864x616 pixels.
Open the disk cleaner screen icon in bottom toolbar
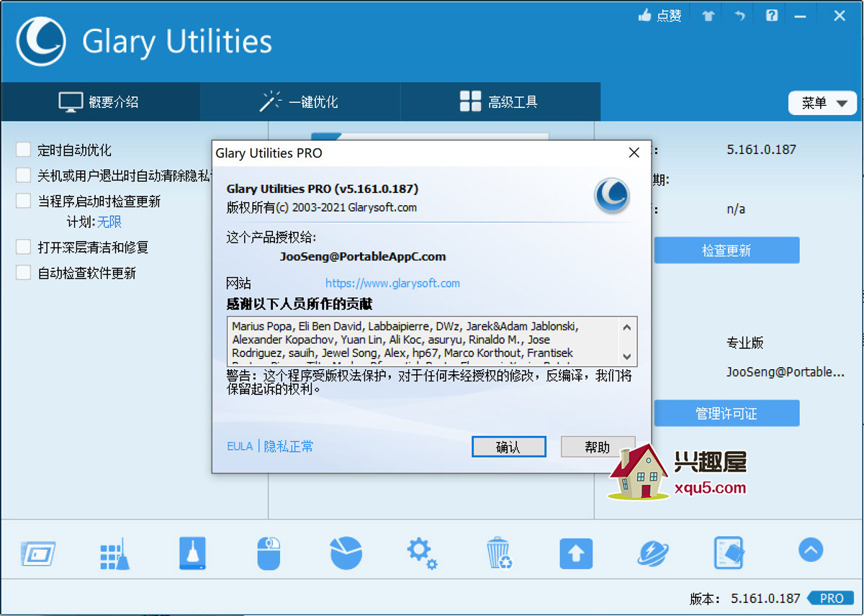(x=38, y=554)
